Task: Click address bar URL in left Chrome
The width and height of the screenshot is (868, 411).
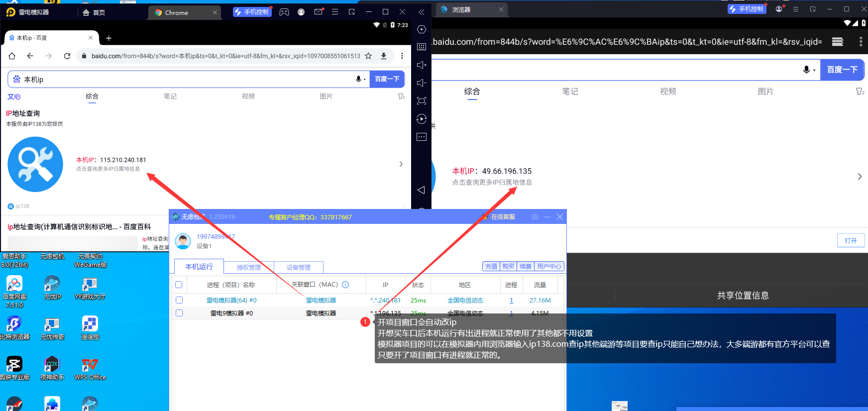Action: point(225,56)
